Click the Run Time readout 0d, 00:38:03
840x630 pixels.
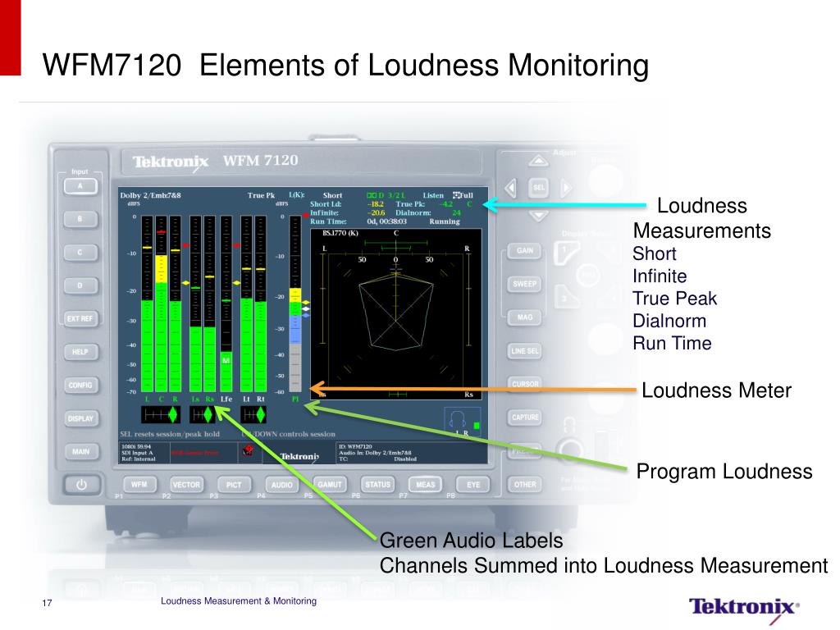click(387, 221)
